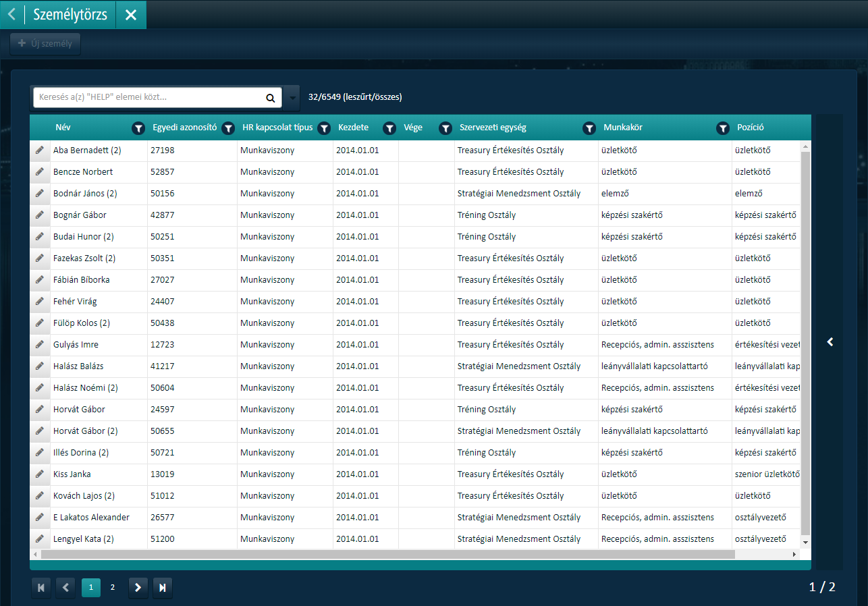Image resolution: width=868 pixels, height=606 pixels.
Task: Click the 32/6549 filtered count label
Action: (355, 97)
